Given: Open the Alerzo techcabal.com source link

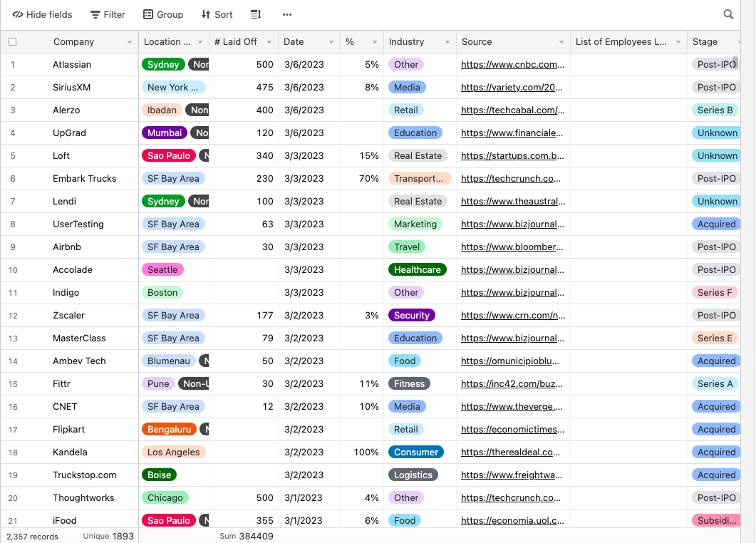Looking at the screenshot, I should tap(512, 110).
